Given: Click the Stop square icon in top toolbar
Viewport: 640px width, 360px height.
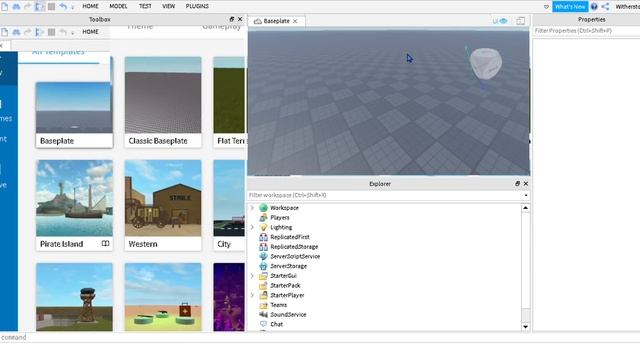Looking at the screenshot, I should 51,7.
